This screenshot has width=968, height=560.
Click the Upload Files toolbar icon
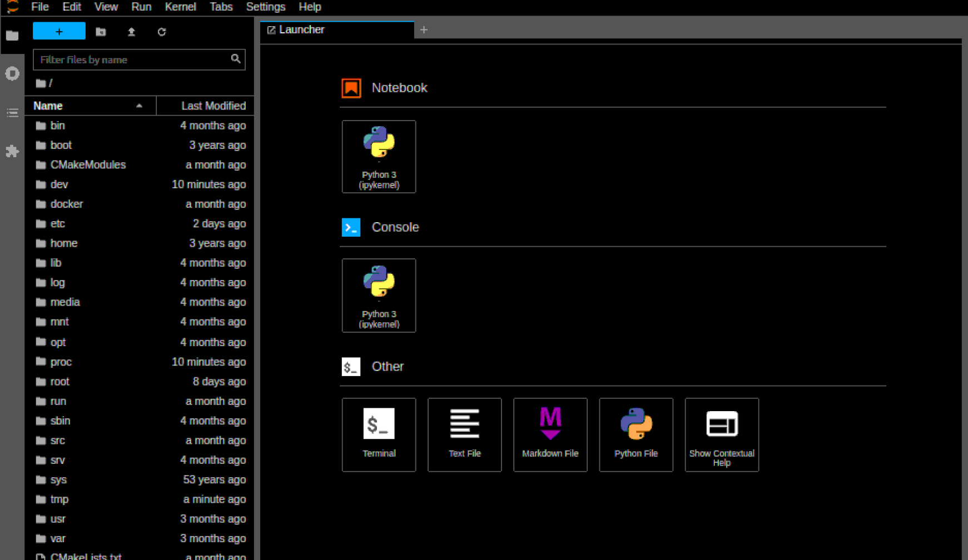[131, 32]
